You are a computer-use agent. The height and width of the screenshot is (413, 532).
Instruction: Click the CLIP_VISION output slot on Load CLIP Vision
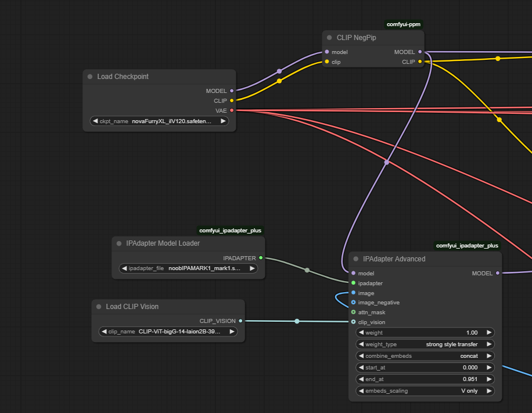240,321
